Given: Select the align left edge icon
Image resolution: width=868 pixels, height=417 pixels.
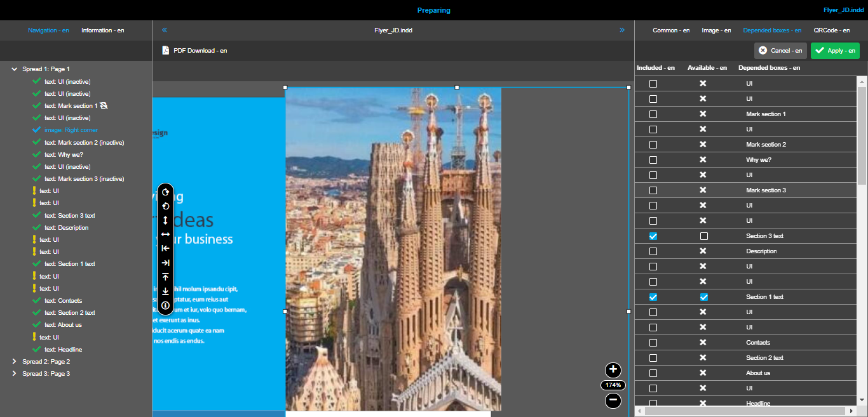Looking at the screenshot, I should 165,248.
